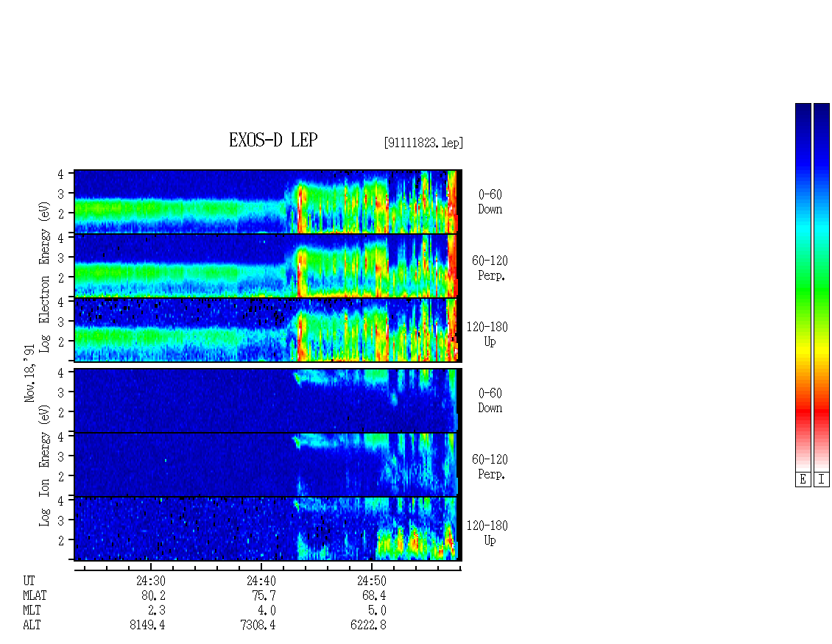Click the ion 60-120 Perp. panel label

coord(490,467)
